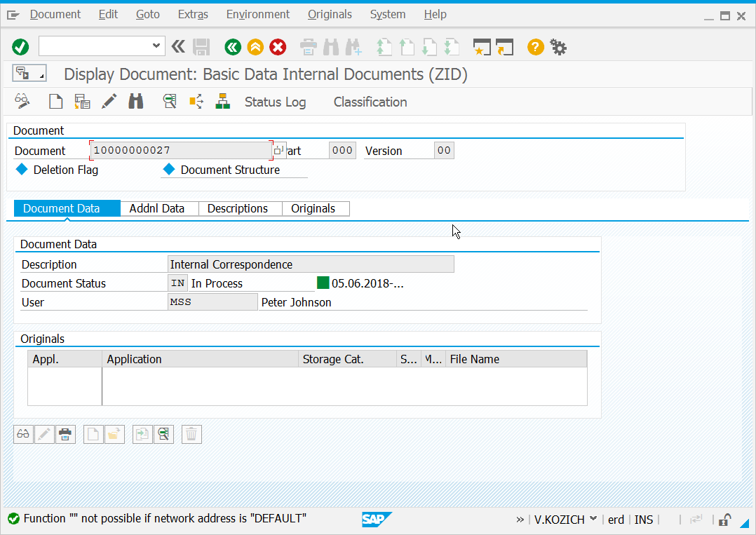Click the File Name column header
Image resolution: width=756 pixels, height=535 pixels.
[516, 359]
